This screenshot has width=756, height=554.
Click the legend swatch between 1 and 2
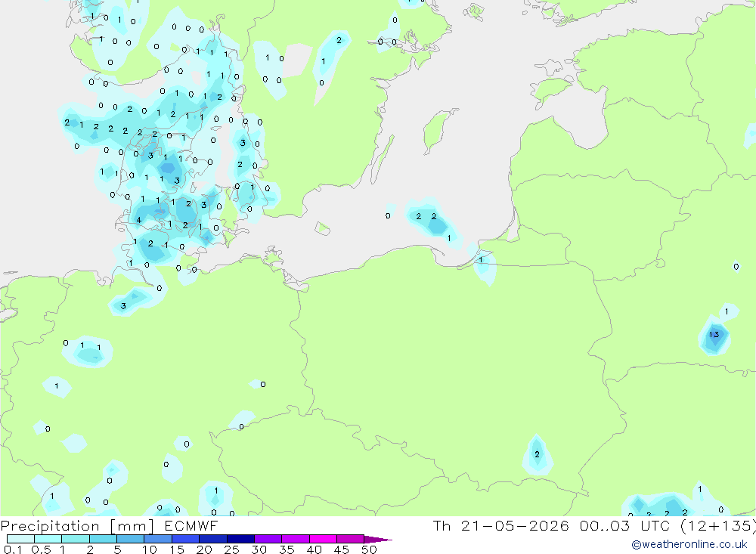click(76, 539)
